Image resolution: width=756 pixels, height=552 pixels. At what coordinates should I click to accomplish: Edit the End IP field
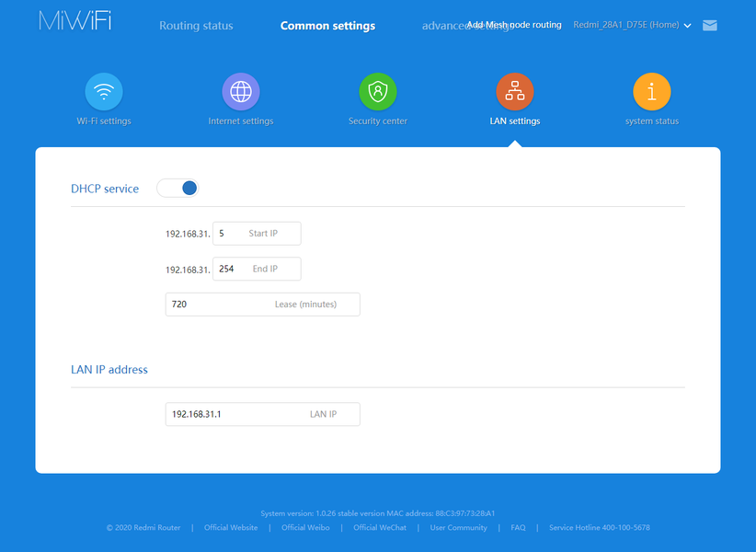click(x=257, y=269)
